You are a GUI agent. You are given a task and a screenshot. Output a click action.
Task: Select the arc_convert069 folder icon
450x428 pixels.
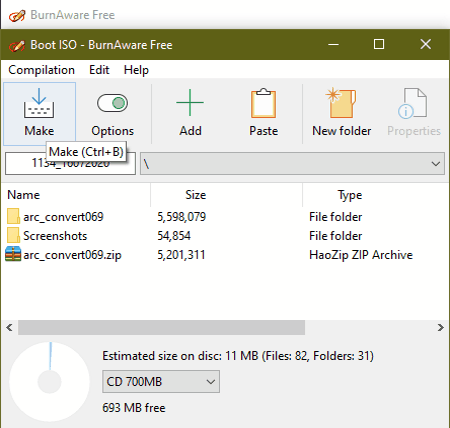pos(13,217)
